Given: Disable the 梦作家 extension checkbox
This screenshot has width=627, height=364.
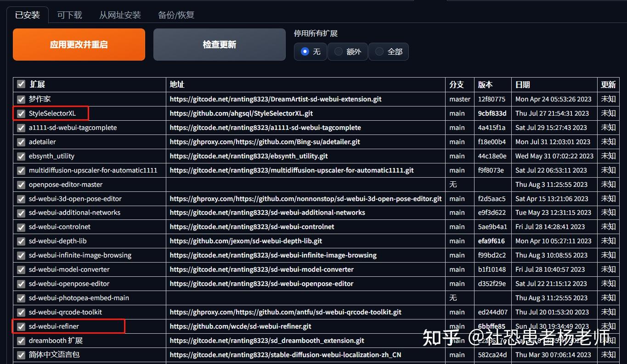Looking at the screenshot, I should (21, 99).
